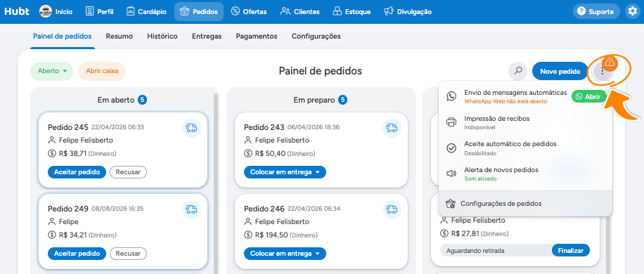Click the three-dot more options button
Viewport: 644px width, 274px height.
[x=603, y=72]
